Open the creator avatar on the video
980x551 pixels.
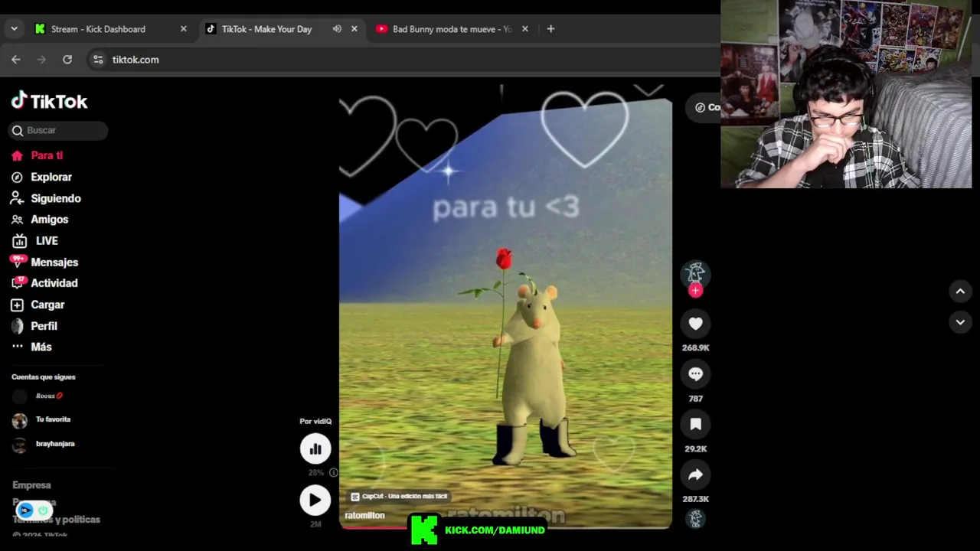(x=695, y=273)
